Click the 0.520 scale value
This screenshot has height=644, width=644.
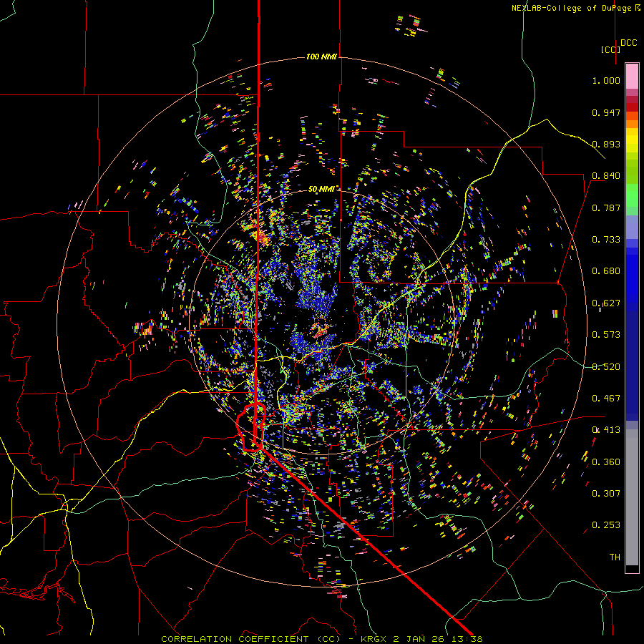point(606,367)
